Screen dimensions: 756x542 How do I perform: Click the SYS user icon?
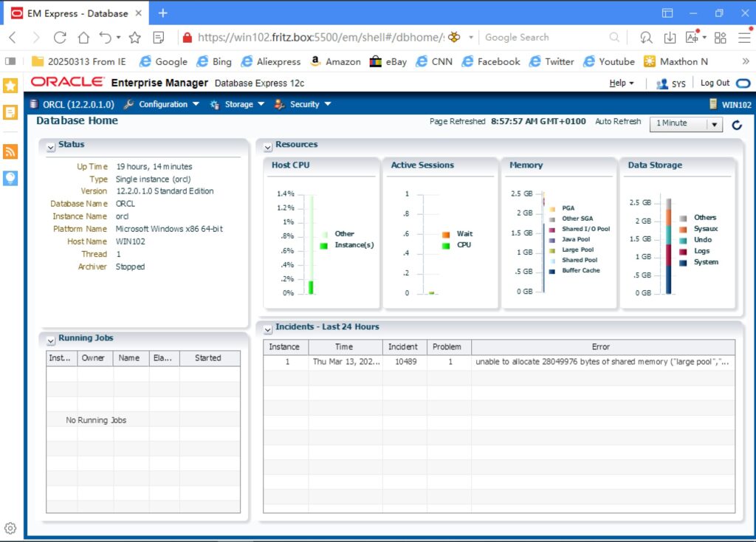pyautogui.click(x=662, y=83)
